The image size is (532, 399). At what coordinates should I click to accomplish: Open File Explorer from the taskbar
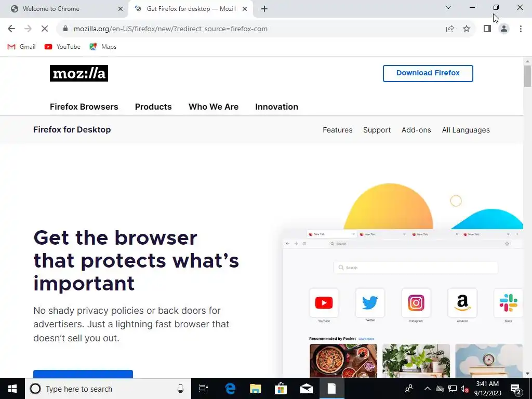coord(256,389)
